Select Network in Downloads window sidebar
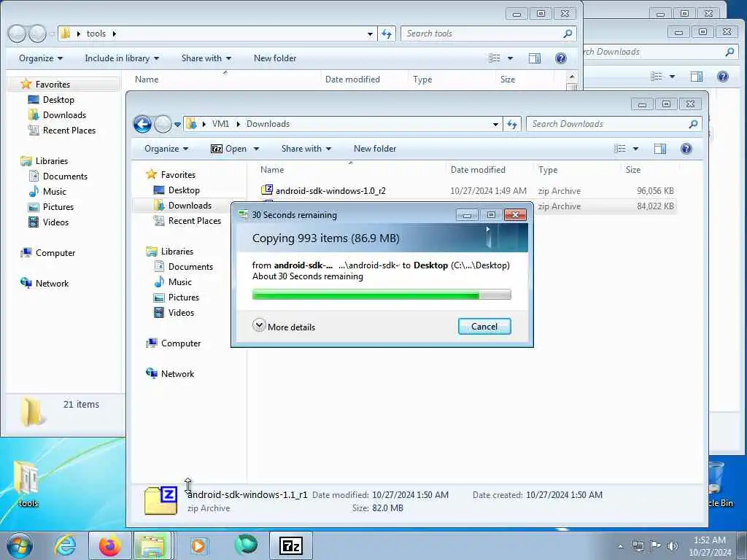The image size is (747, 560). (177, 374)
